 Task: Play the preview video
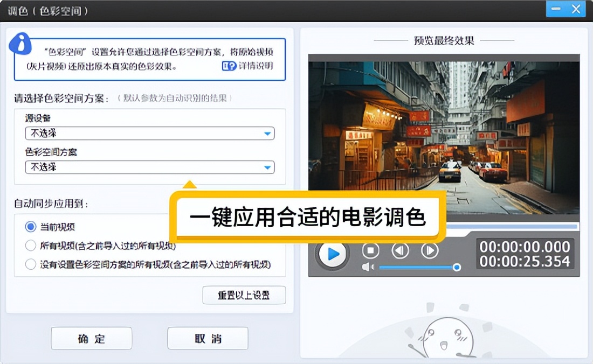332,254
